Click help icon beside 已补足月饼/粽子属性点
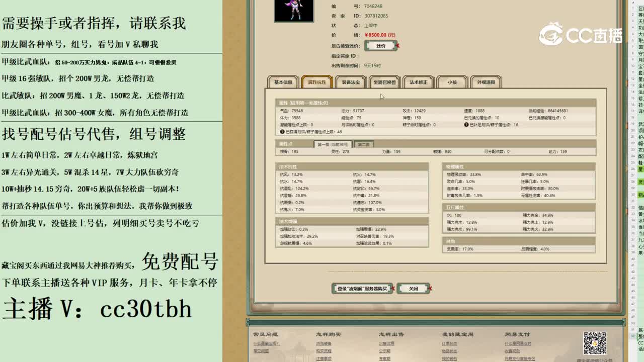This screenshot has height=362, width=644. click(x=466, y=125)
